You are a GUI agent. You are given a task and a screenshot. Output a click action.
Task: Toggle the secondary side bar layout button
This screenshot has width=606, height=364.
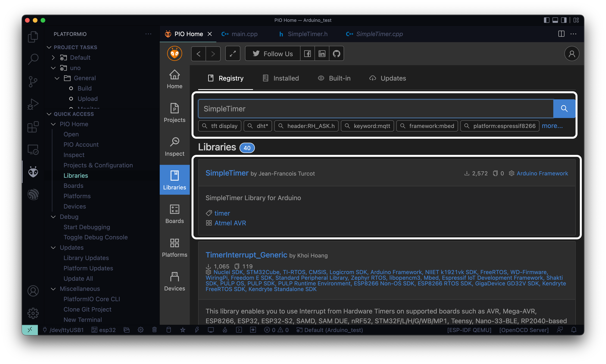(564, 20)
